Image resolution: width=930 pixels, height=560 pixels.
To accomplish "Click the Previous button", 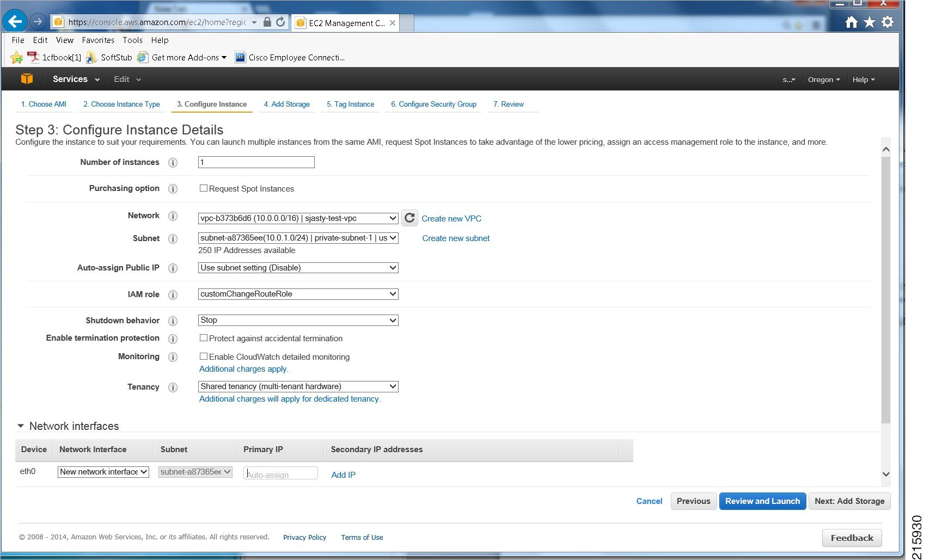I will click(x=693, y=501).
